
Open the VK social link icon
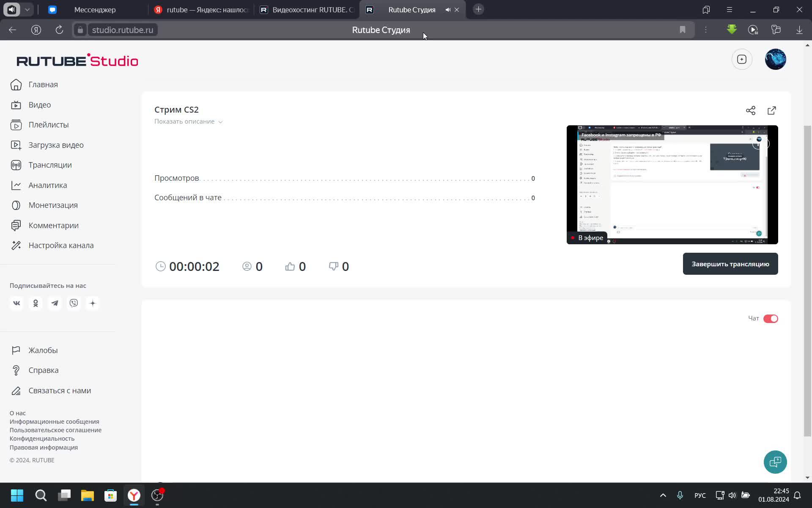16,303
